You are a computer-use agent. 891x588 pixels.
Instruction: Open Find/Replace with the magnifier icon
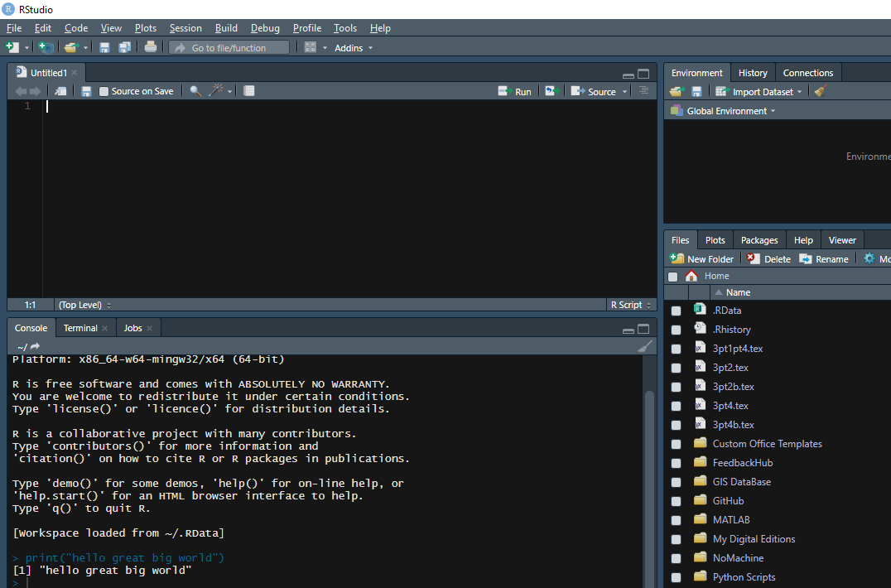195,91
